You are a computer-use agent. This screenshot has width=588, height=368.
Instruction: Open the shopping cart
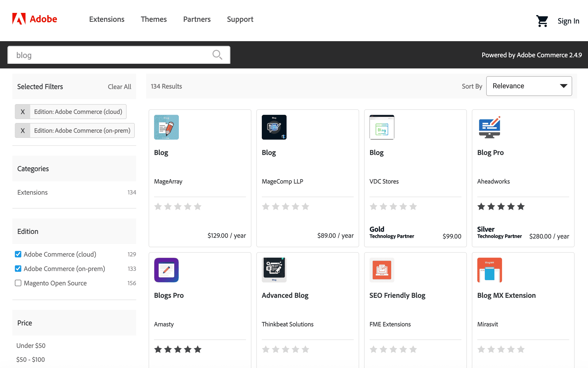542,21
